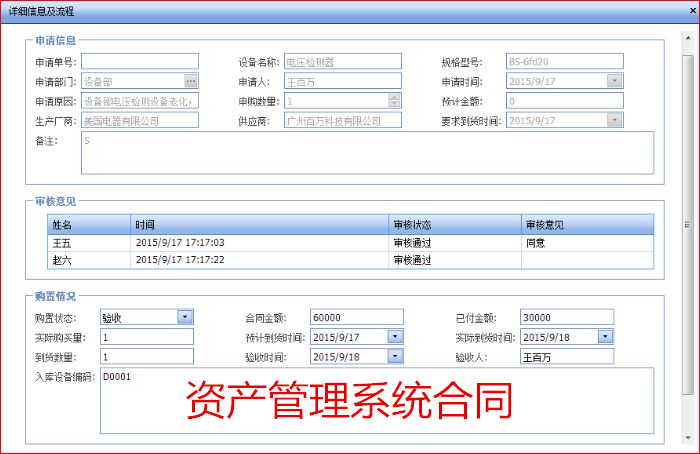Sort by the 时间 column header
The image size is (700, 454).
259,225
